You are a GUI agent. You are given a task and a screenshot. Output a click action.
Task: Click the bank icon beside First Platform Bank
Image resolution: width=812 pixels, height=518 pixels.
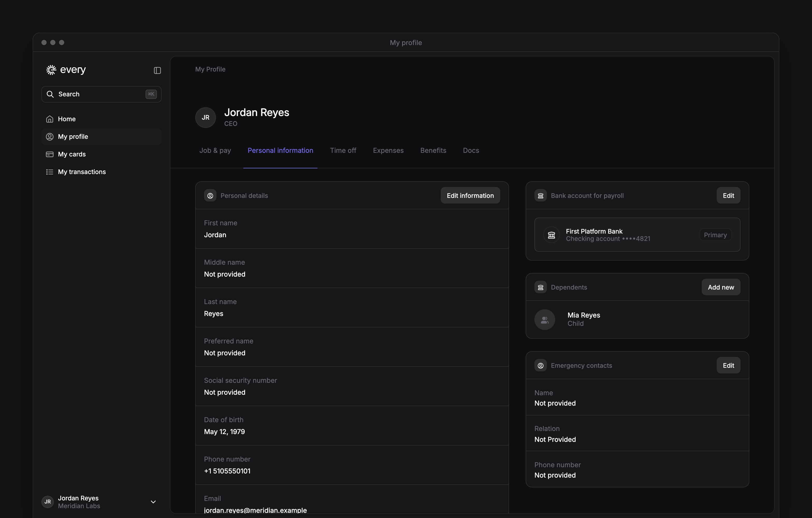(551, 235)
